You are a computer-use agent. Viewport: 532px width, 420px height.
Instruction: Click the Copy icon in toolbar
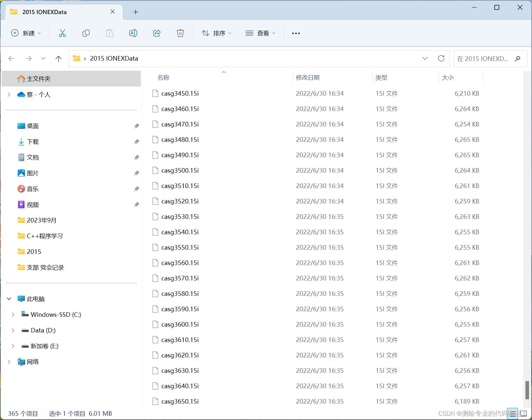[86, 33]
